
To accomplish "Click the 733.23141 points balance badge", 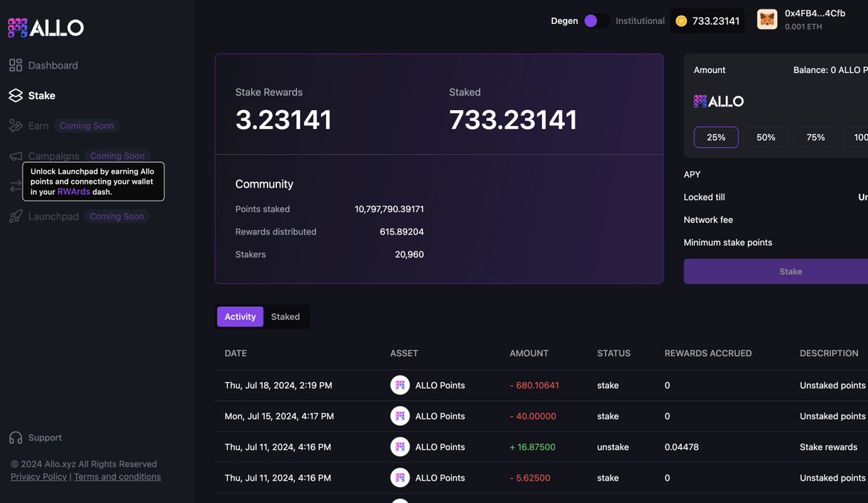I will (x=707, y=21).
